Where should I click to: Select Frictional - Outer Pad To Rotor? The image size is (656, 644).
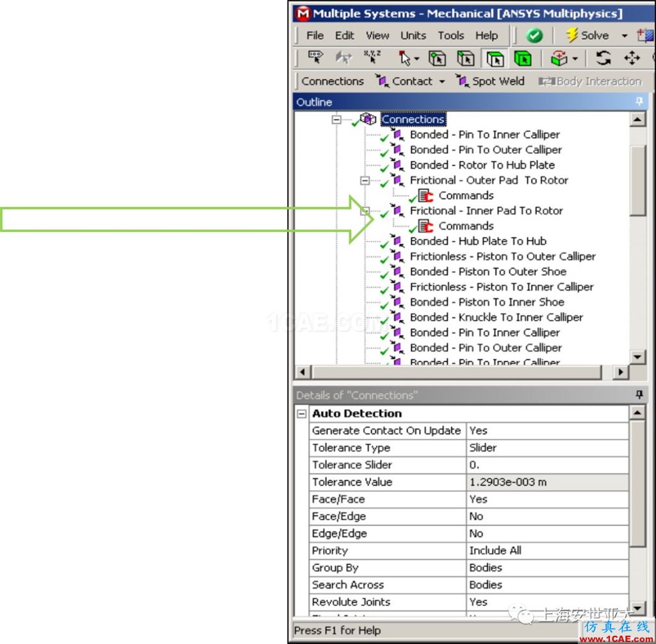click(x=489, y=180)
